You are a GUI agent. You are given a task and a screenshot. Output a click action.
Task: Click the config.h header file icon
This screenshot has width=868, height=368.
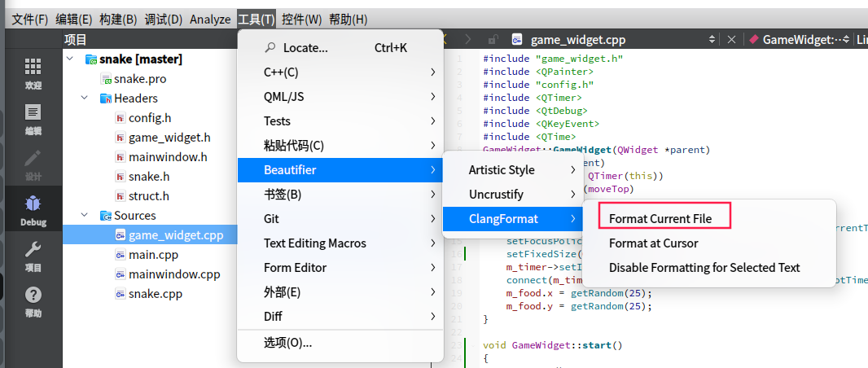pyautogui.click(x=121, y=118)
